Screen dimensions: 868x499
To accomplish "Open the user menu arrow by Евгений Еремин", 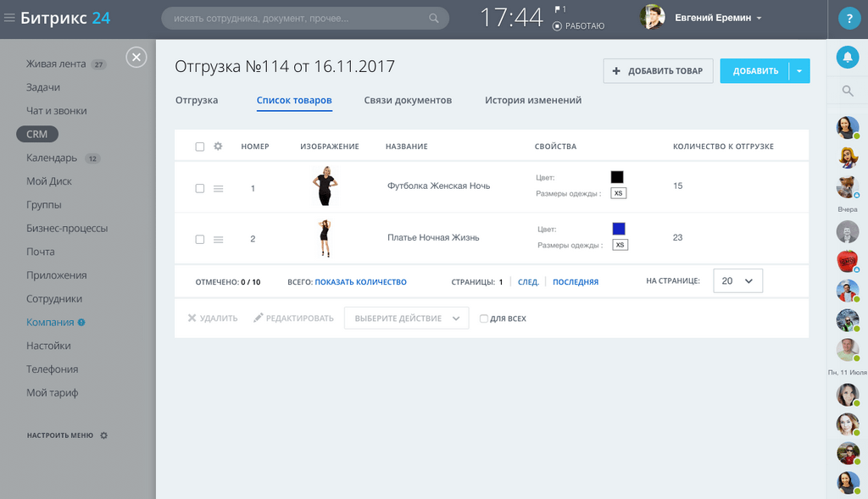I will tap(759, 19).
